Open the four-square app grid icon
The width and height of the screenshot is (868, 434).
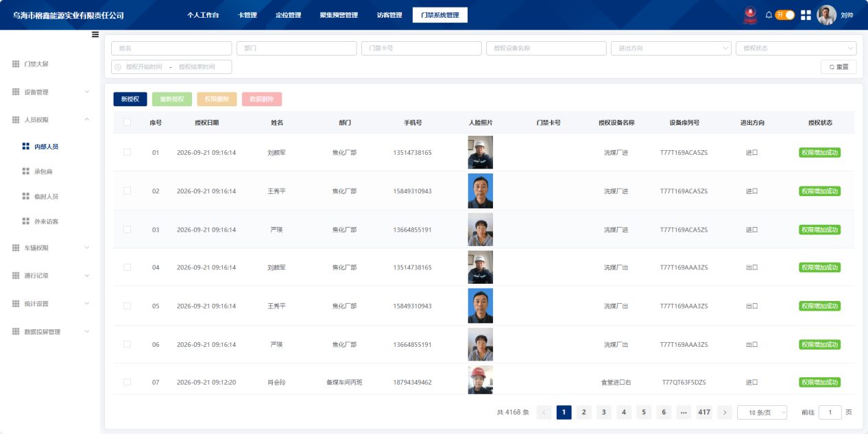[x=806, y=15]
